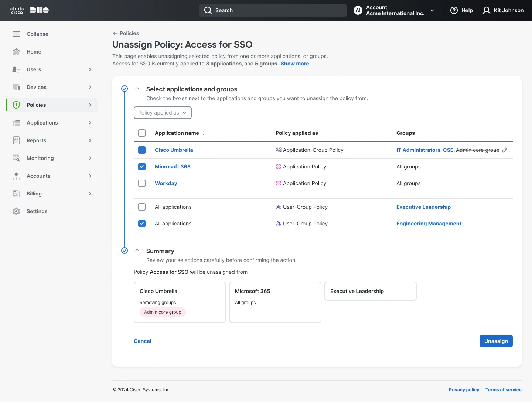This screenshot has width=532, height=402.
Task: Click inside the Search field
Action: coord(273,10)
